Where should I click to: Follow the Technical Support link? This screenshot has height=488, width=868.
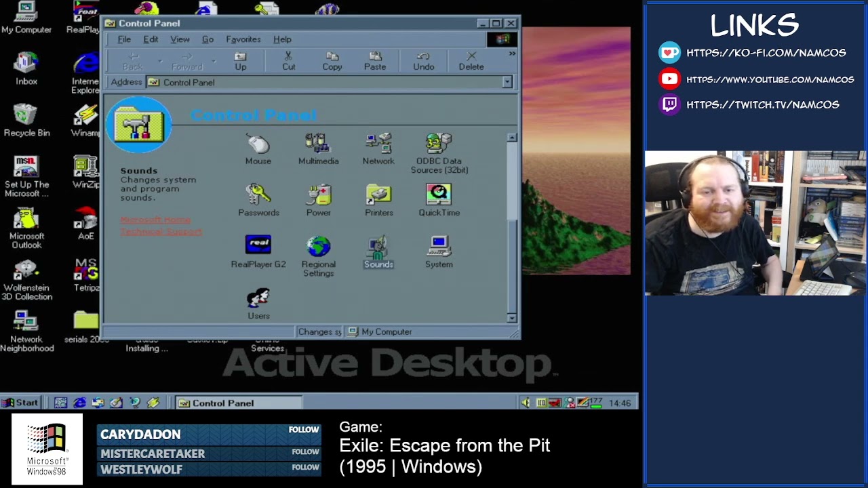(161, 232)
